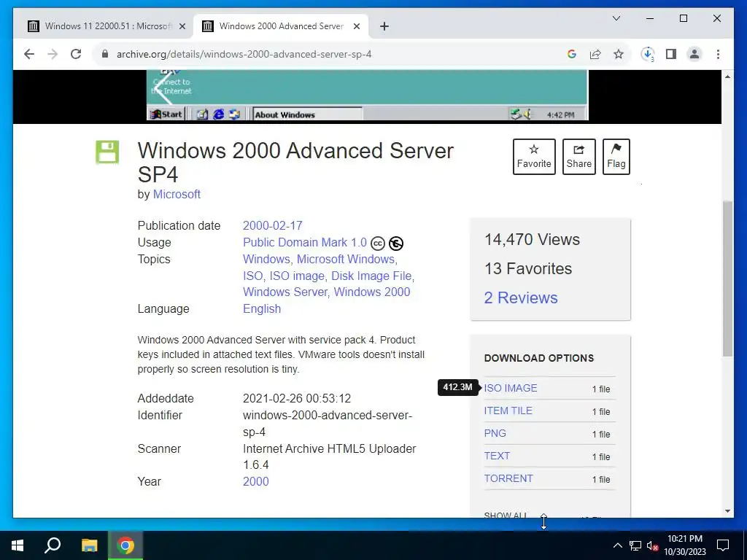Click the Flag button
This screenshot has height=560, width=747.
[616, 157]
